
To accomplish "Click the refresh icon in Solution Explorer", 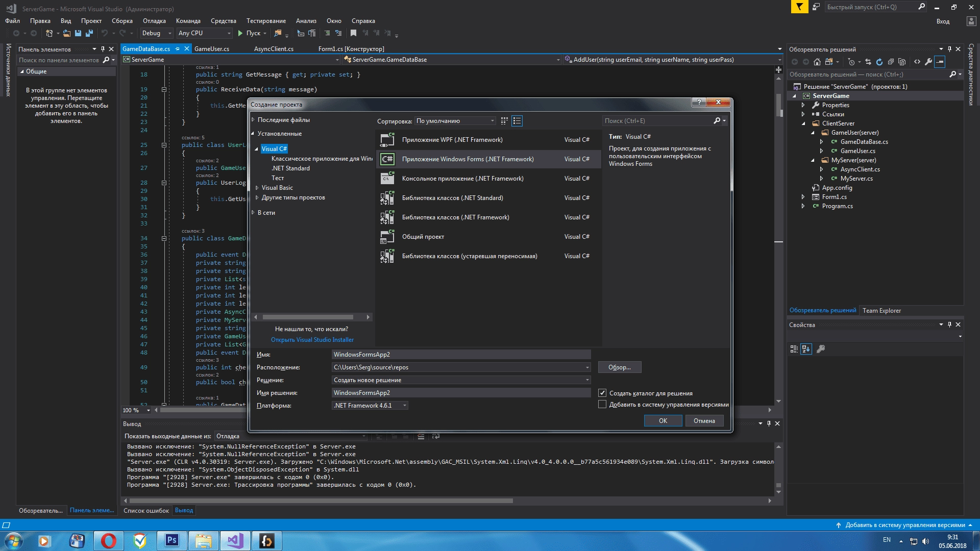I will click(x=879, y=62).
